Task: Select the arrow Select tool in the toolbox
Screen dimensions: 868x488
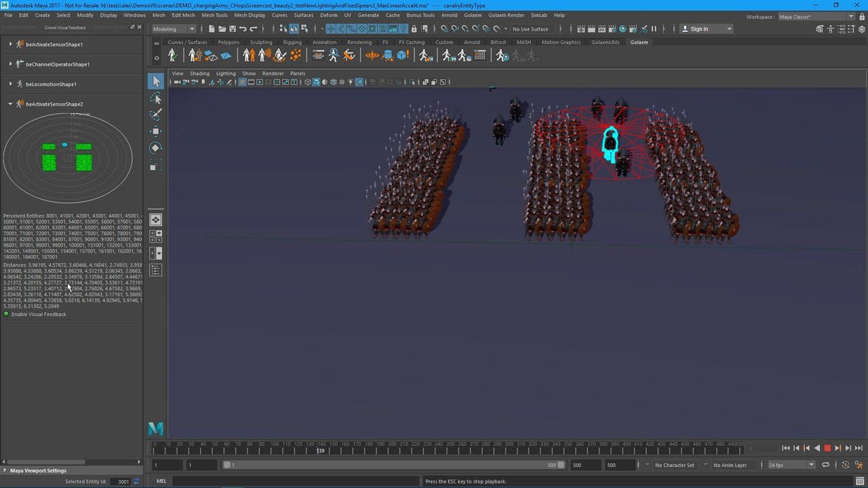Action: click(x=155, y=81)
